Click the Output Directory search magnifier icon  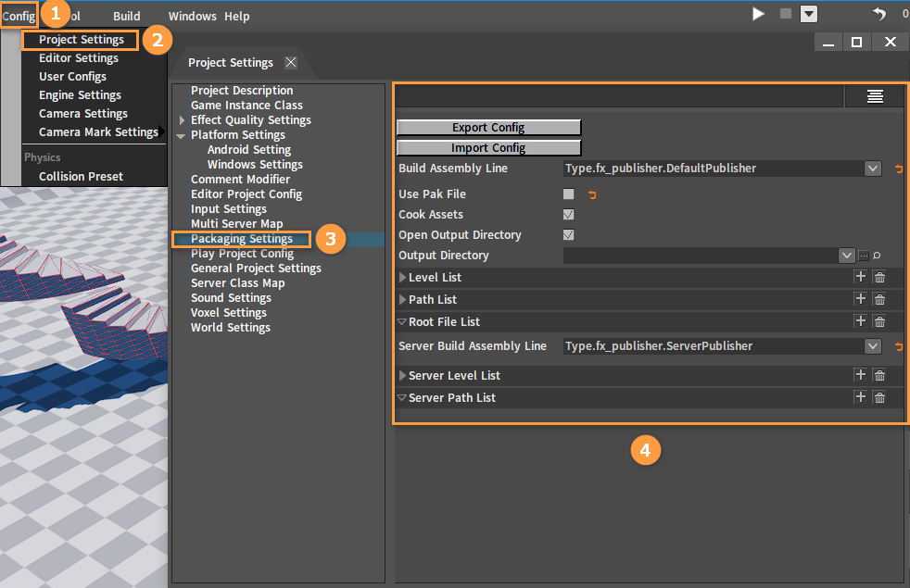coord(877,256)
